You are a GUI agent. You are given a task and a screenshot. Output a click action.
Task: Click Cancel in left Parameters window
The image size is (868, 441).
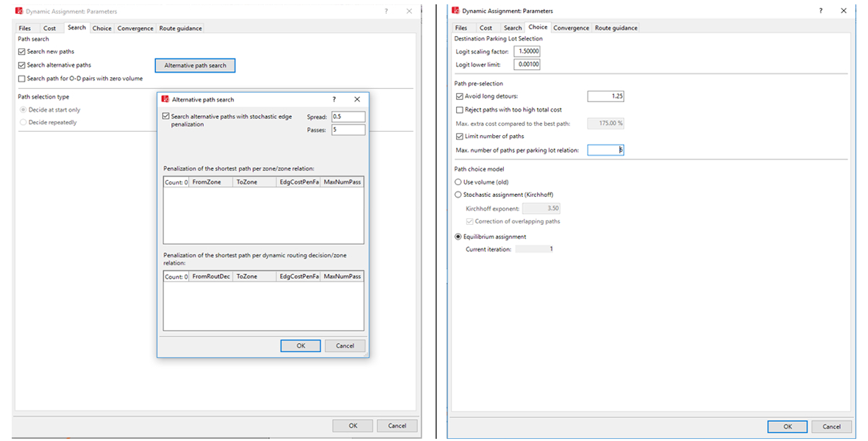coord(397,426)
